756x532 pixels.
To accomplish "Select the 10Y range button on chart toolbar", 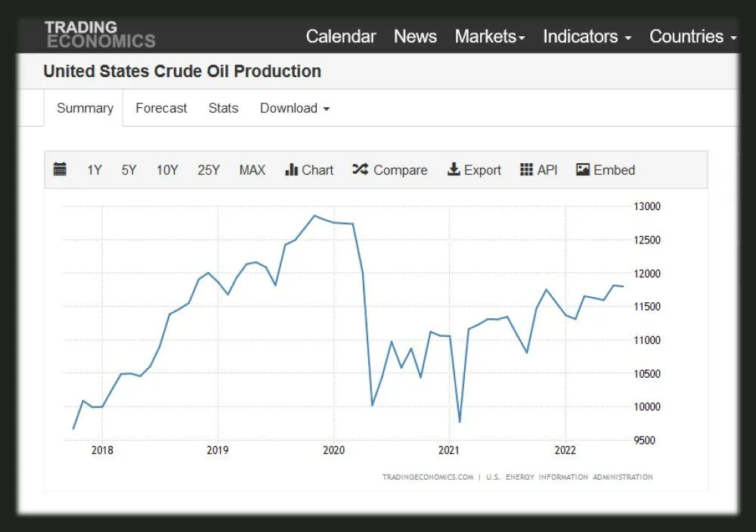I will 166,170.
